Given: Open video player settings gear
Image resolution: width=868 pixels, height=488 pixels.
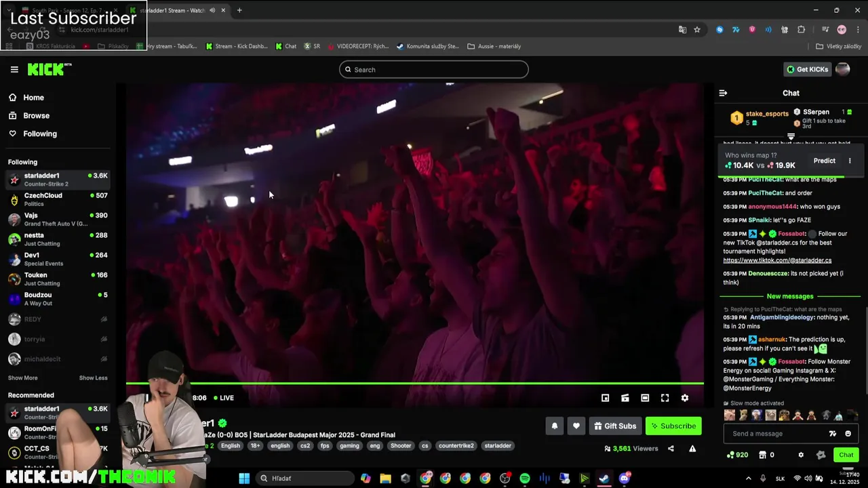Looking at the screenshot, I should click(685, 398).
